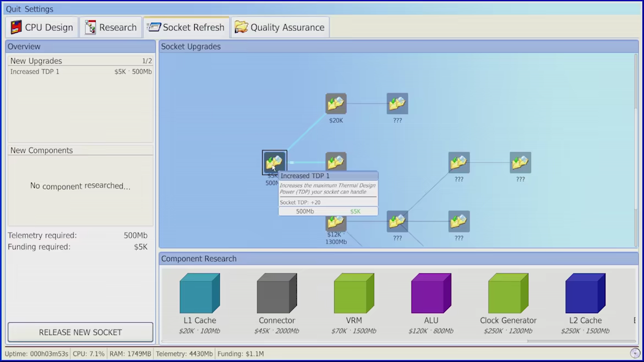
Task: Click the RAM: 1749MB status entry
Action: pos(130,353)
